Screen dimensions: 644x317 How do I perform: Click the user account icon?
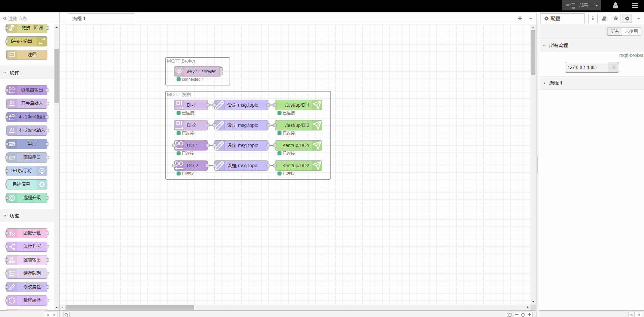(615, 5)
